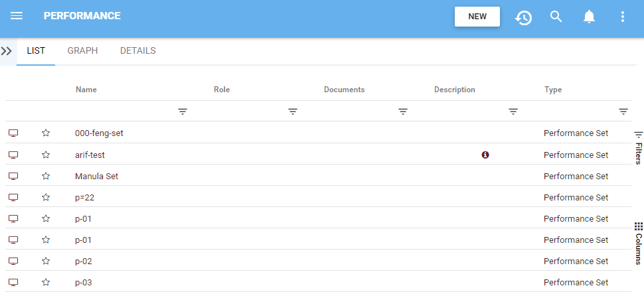Click Performance Set type in 000-feng-set row
Image resolution: width=644 pixels, height=296 pixels.
(576, 133)
